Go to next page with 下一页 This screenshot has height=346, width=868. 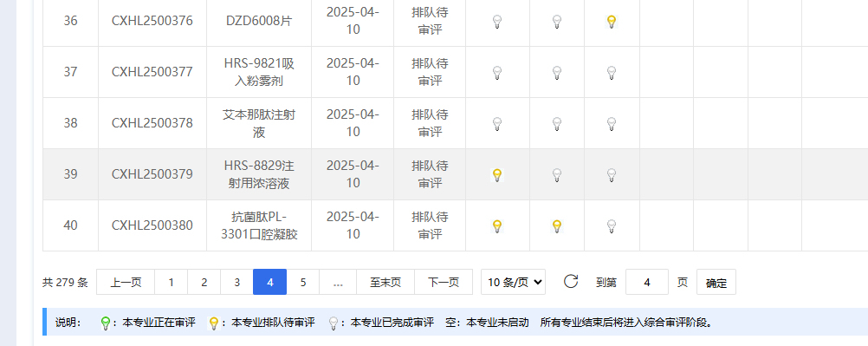coord(444,282)
